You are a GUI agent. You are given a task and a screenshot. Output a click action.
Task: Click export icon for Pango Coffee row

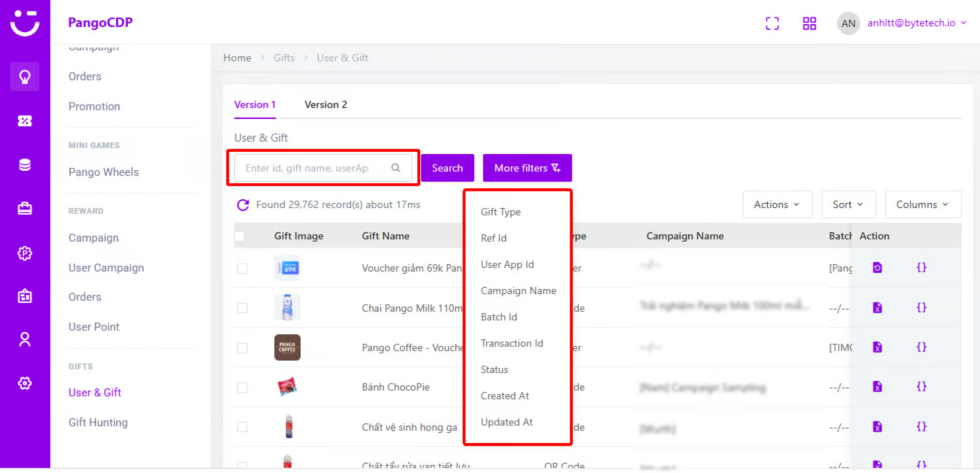[877, 347]
